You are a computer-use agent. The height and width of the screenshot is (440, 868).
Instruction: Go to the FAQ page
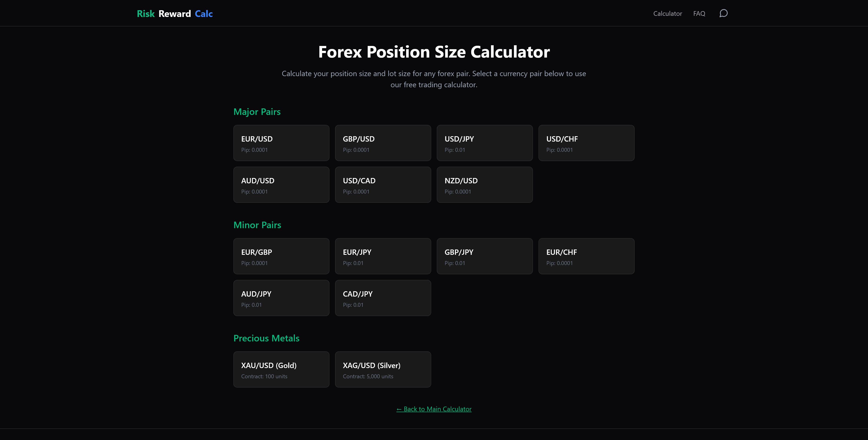pyautogui.click(x=699, y=13)
